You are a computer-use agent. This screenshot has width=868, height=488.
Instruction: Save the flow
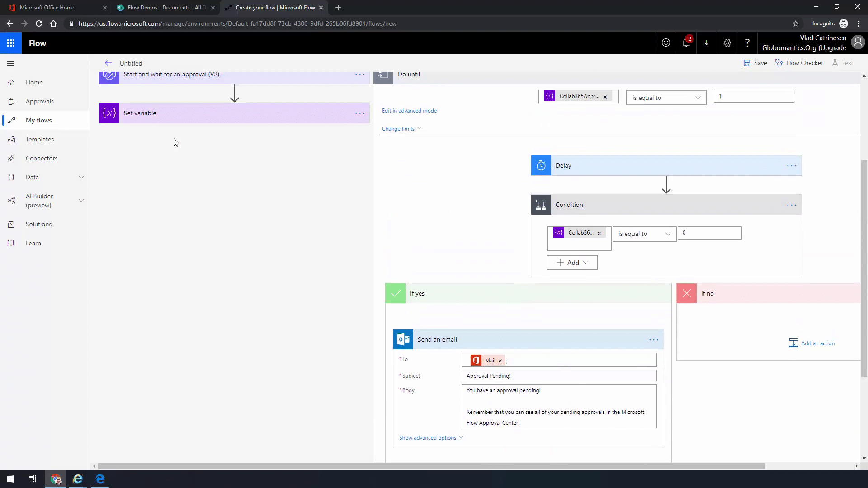[x=755, y=63]
